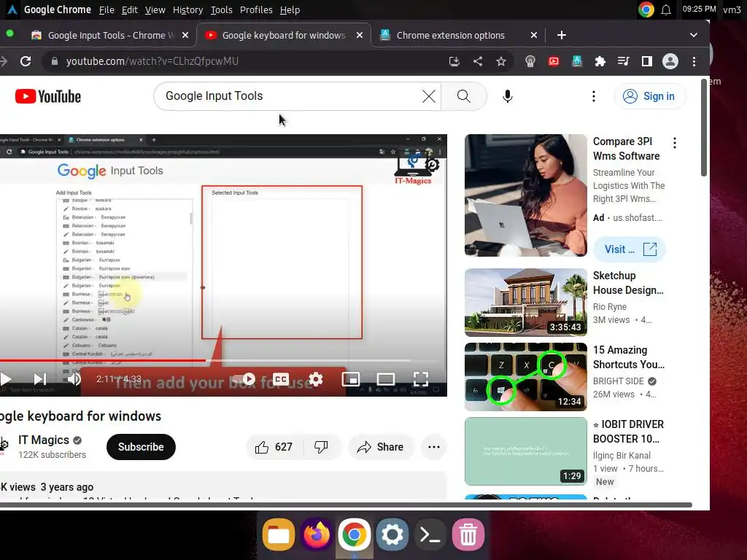Viewport: 747px width, 560px height.
Task: Open more actions below video
Action: coord(433,447)
